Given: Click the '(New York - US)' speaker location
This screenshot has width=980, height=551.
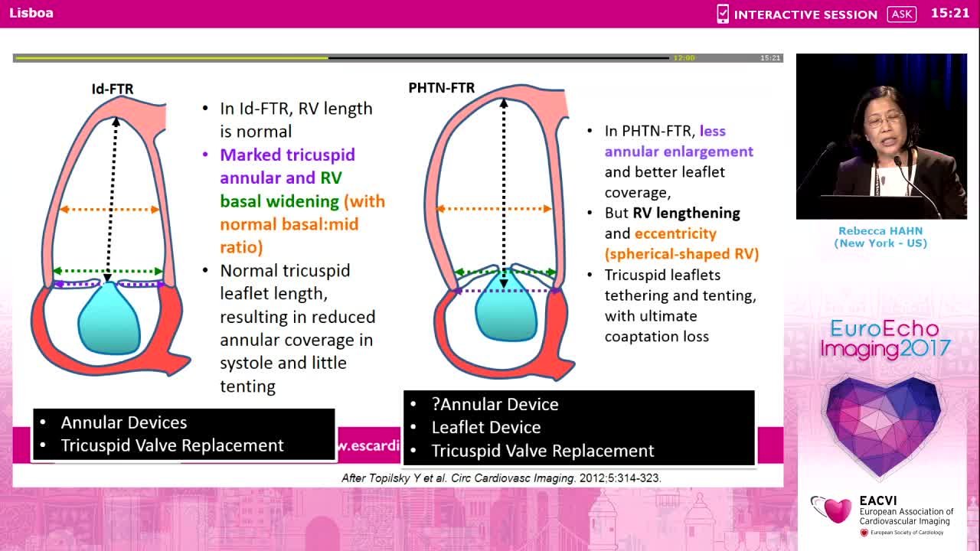Looking at the screenshot, I should pos(880,243).
